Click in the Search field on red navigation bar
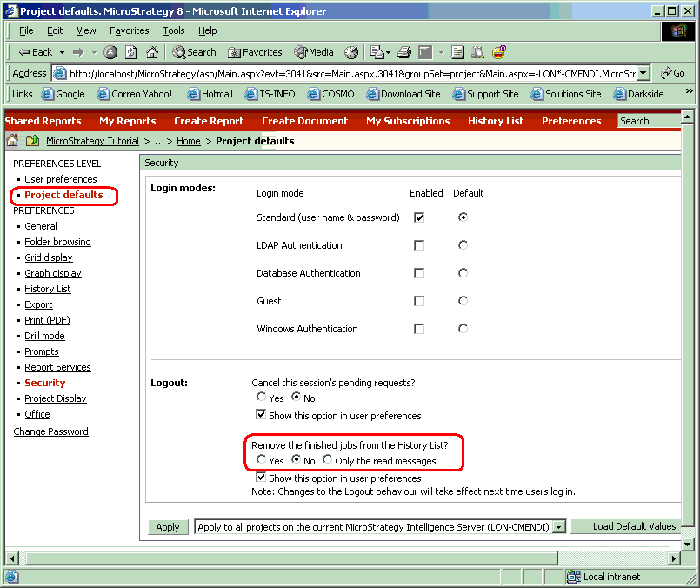 tap(649, 121)
